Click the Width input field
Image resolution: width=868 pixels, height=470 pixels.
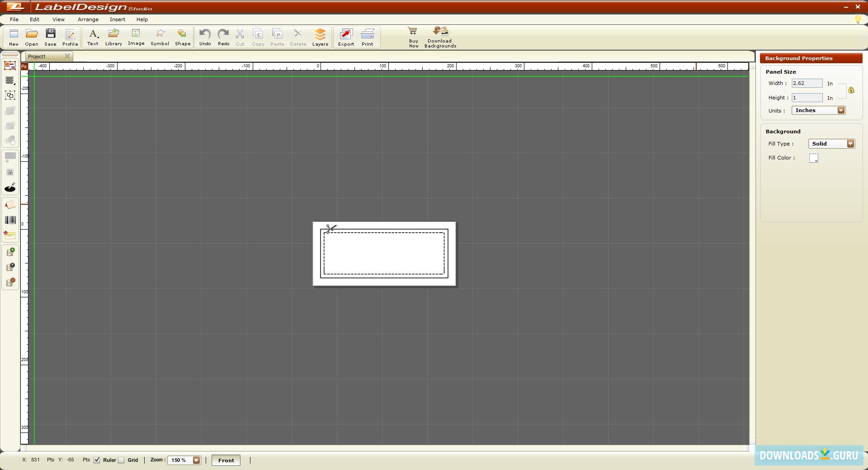pos(807,83)
